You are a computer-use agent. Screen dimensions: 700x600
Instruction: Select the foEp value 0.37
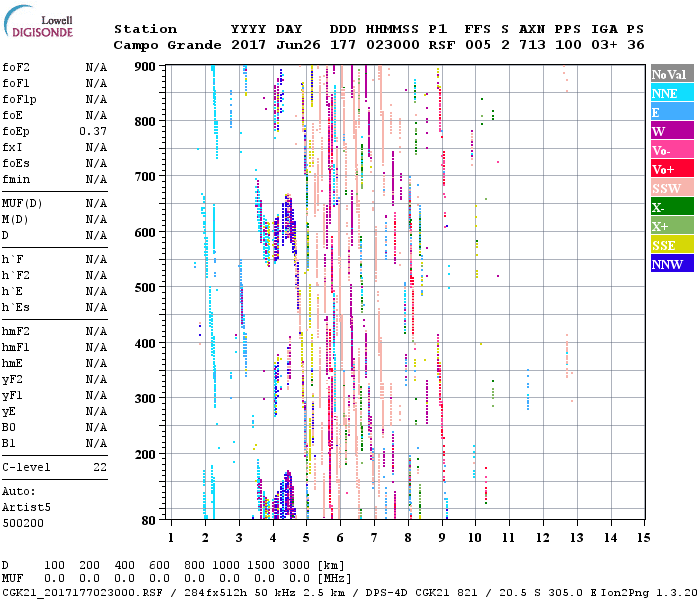(x=95, y=131)
